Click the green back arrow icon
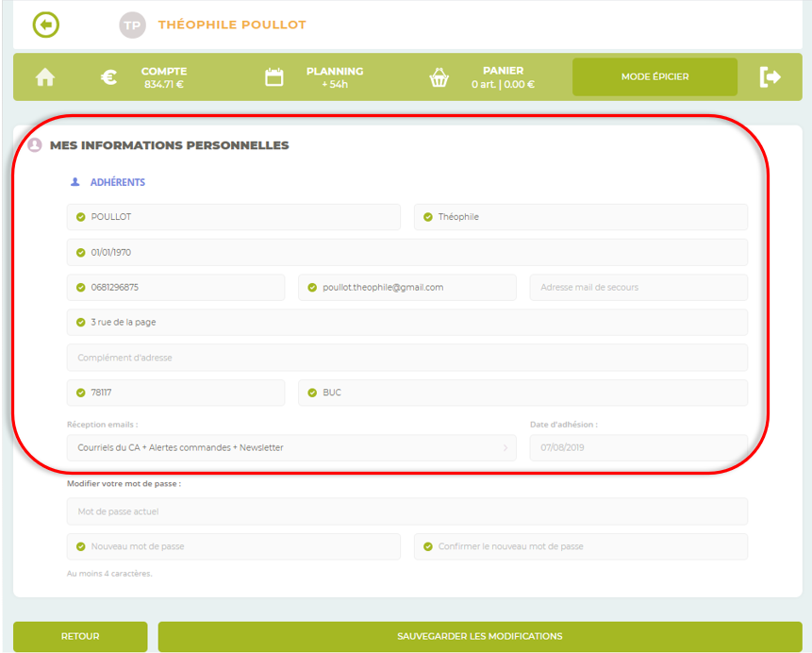 [45, 25]
